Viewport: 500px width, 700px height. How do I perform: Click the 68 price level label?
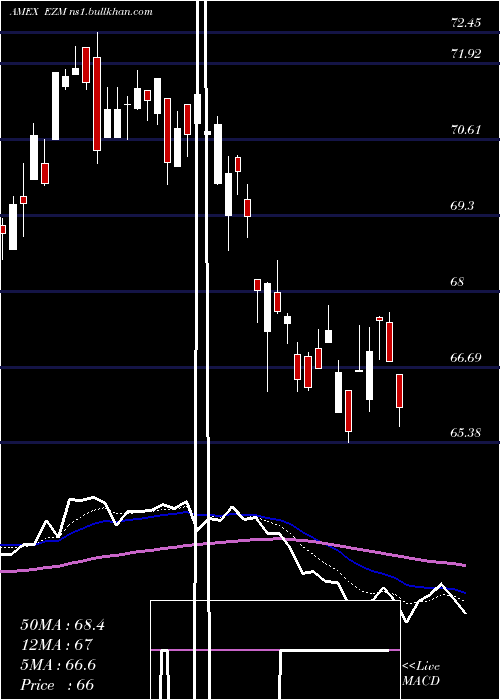pos(458,282)
